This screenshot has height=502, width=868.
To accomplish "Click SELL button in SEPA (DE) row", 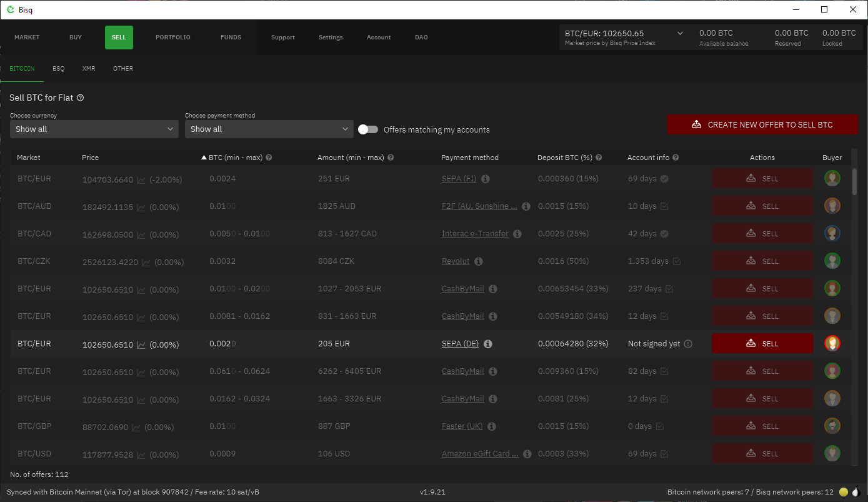I will pos(762,344).
